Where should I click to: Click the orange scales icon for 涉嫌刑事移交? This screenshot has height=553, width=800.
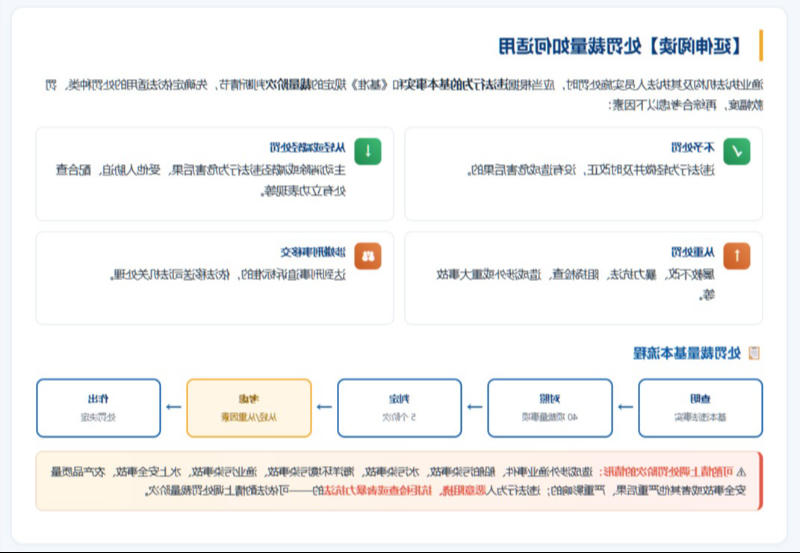tap(368, 256)
